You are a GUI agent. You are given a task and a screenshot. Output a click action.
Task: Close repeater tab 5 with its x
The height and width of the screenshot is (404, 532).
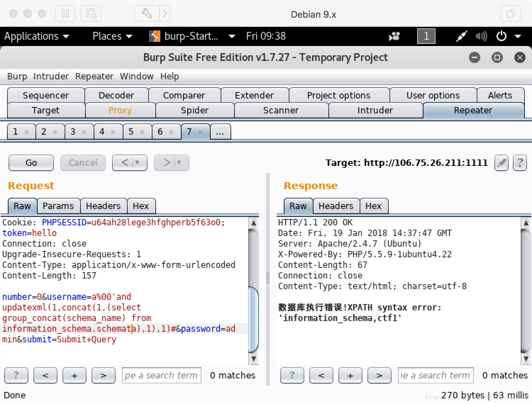click(x=142, y=132)
